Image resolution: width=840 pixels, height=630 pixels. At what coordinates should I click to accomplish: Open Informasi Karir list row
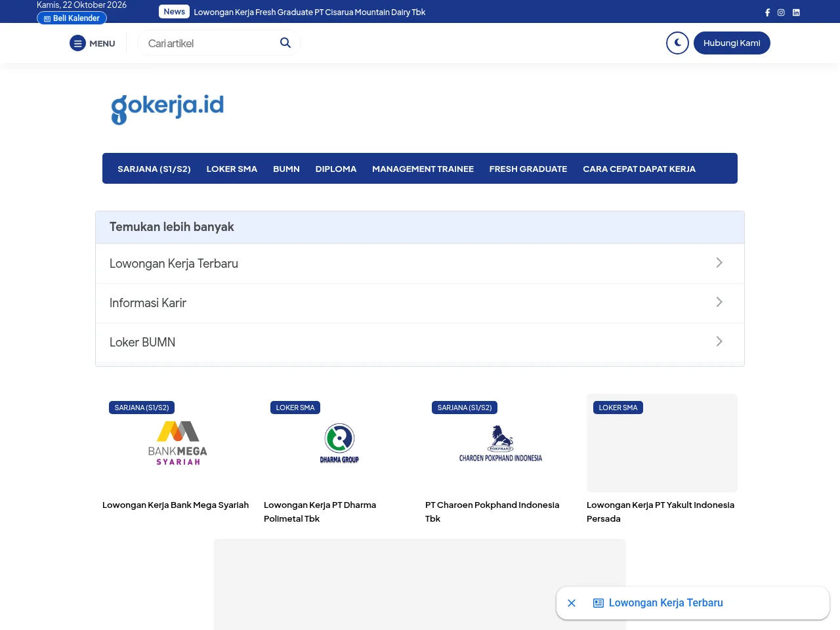click(x=420, y=303)
